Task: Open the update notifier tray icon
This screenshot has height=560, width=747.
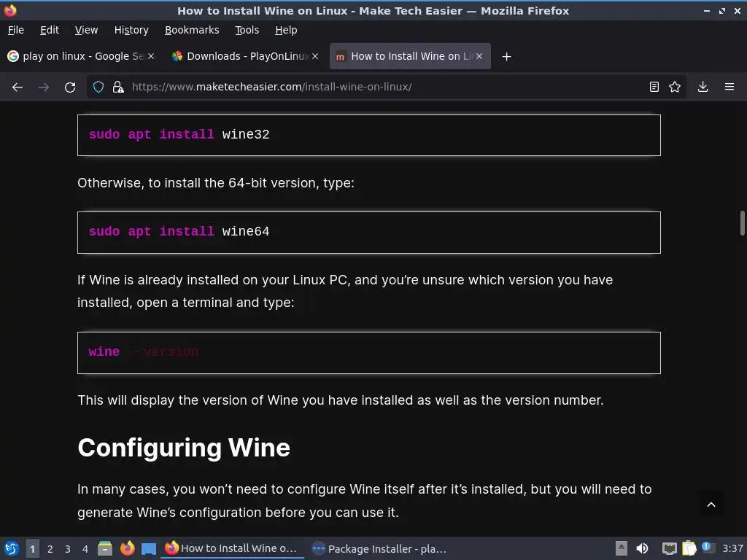Action: coord(708,548)
